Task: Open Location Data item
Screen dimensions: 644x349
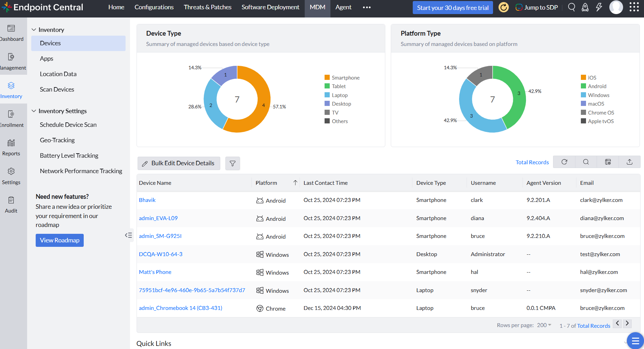Action: [x=58, y=74]
